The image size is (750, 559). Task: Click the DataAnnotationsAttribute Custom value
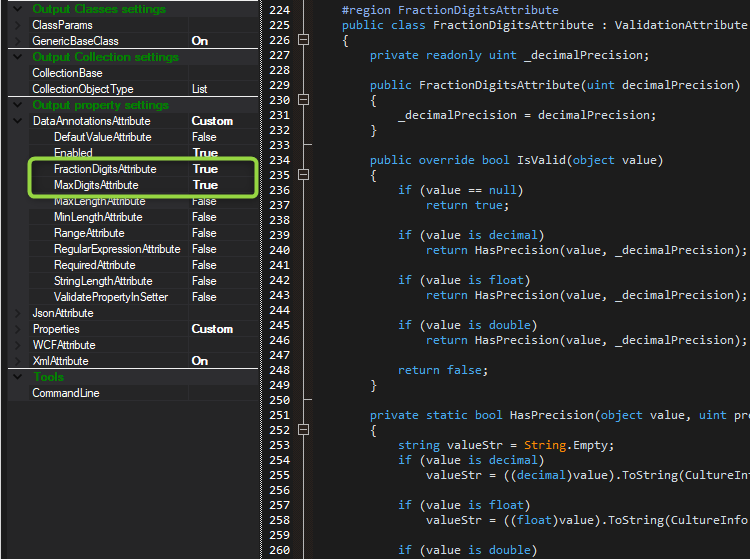(x=212, y=121)
